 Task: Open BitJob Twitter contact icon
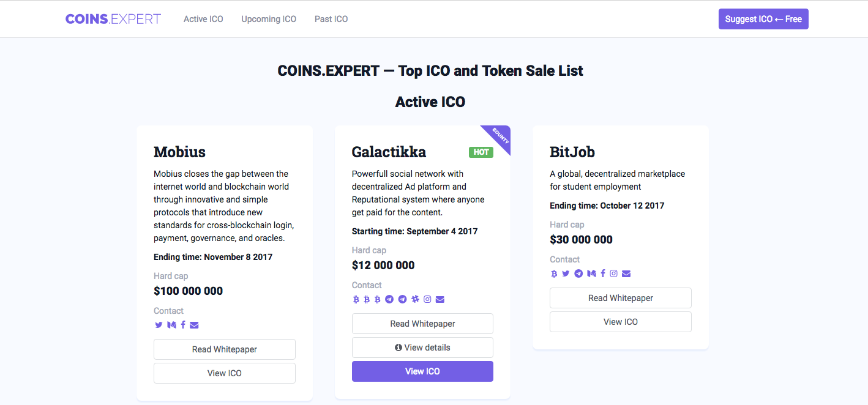click(x=566, y=273)
